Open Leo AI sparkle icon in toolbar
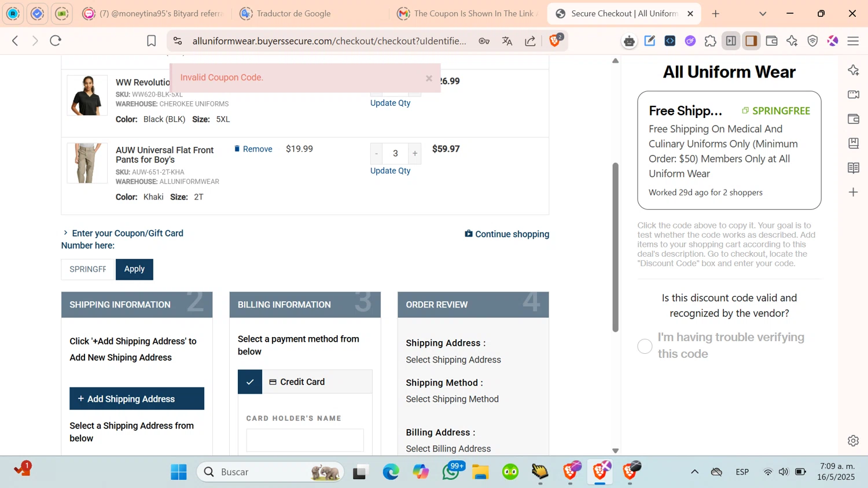The width and height of the screenshot is (868, 488). point(792,40)
